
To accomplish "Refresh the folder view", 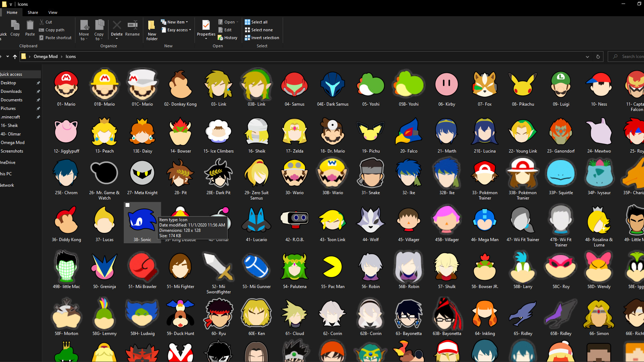I will pos(597,57).
